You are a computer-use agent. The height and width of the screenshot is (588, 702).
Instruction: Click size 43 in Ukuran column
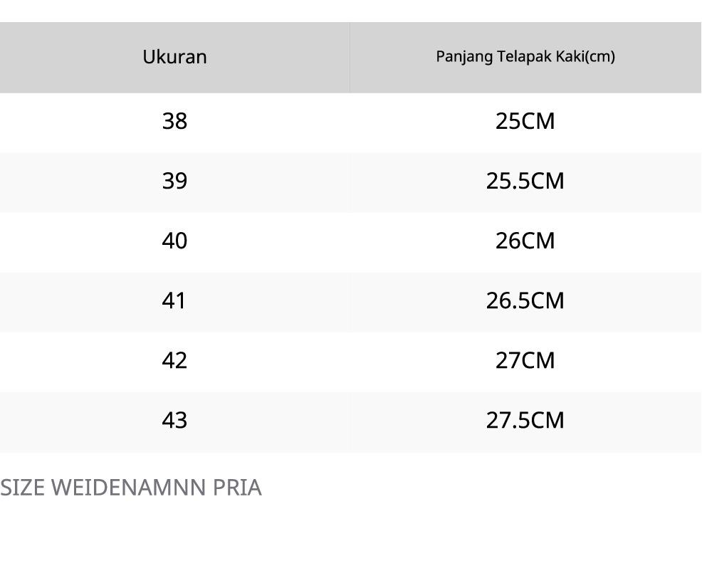click(174, 420)
